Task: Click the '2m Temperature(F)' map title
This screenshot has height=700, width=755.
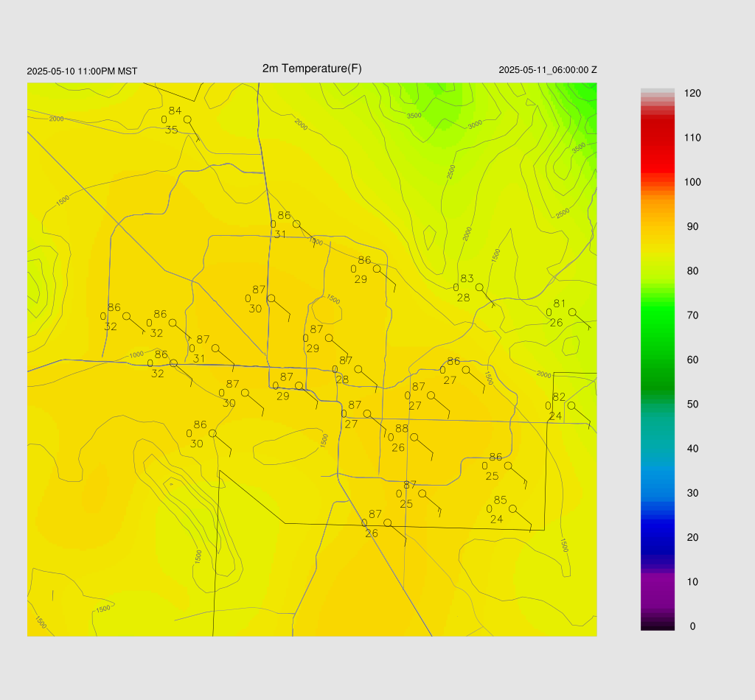Action: [312, 69]
